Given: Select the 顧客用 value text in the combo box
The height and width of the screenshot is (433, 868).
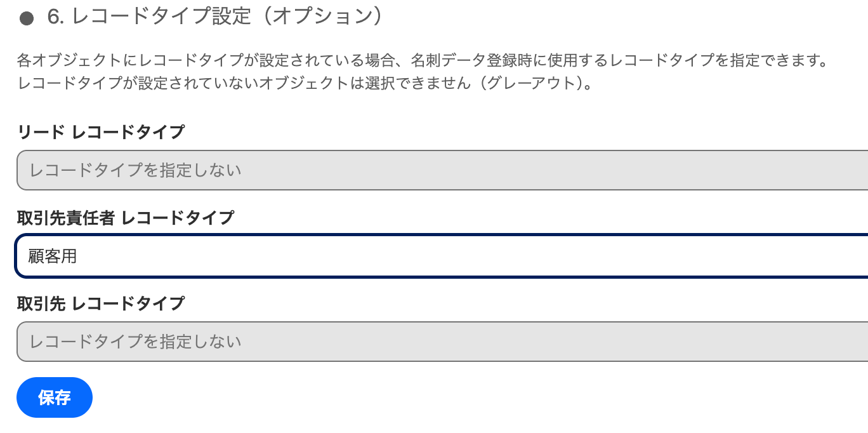Looking at the screenshot, I should (53, 256).
